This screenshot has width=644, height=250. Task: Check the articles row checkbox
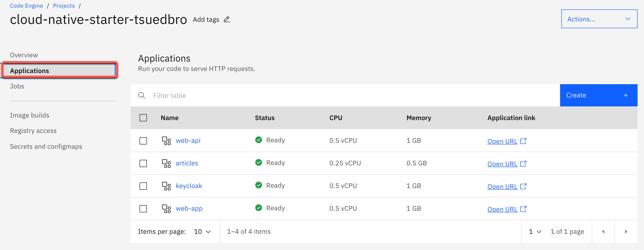(143, 163)
